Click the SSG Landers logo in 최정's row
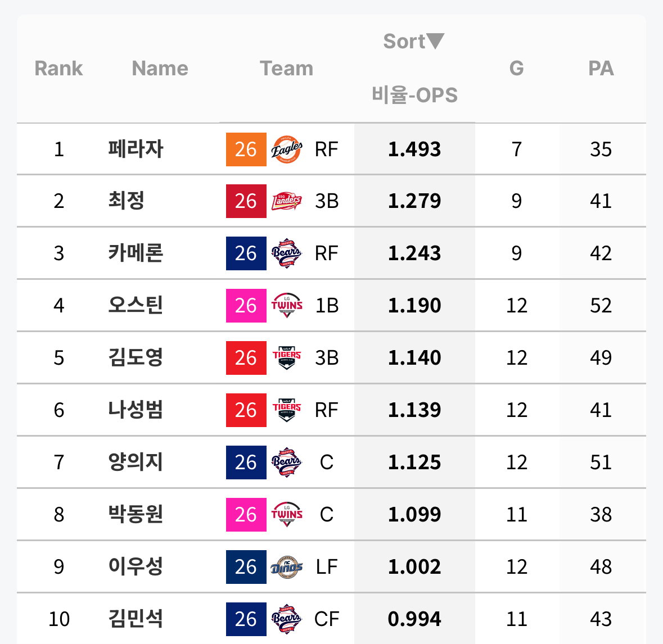The height and width of the screenshot is (644, 663). coord(287,201)
